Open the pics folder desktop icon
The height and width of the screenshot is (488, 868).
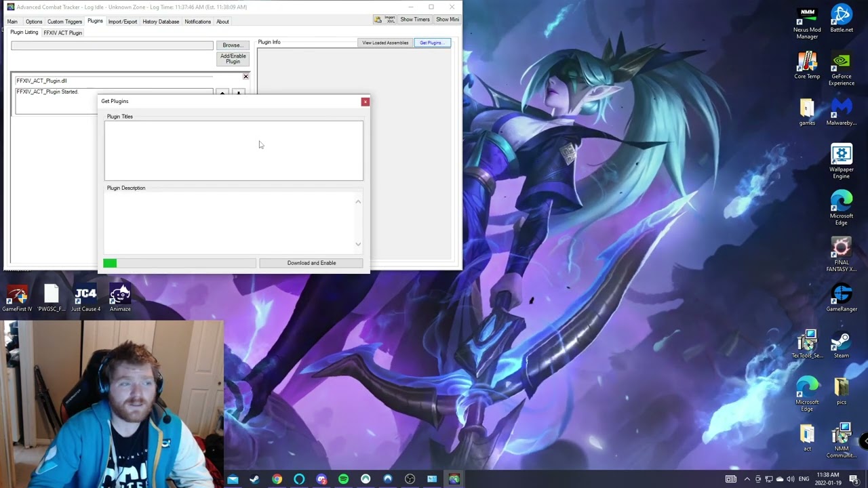[x=842, y=391]
